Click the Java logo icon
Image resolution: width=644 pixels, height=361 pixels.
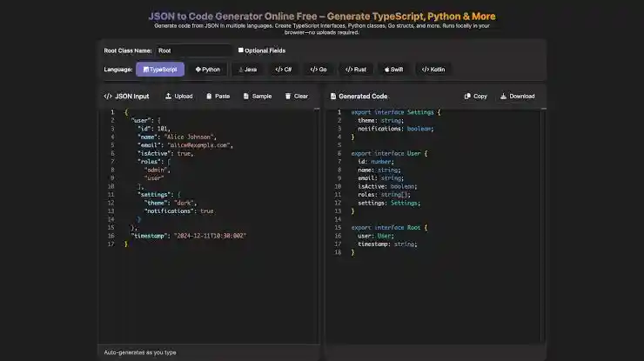click(241, 70)
